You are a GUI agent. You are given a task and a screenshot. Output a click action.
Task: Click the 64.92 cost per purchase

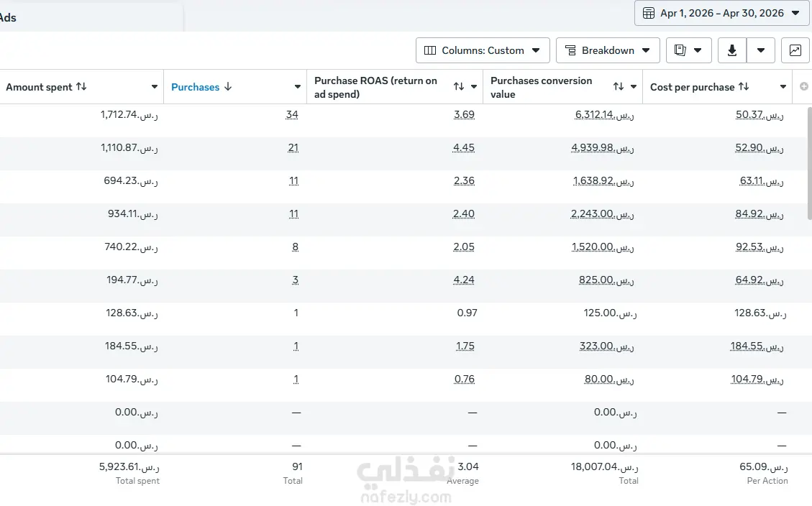tap(759, 280)
